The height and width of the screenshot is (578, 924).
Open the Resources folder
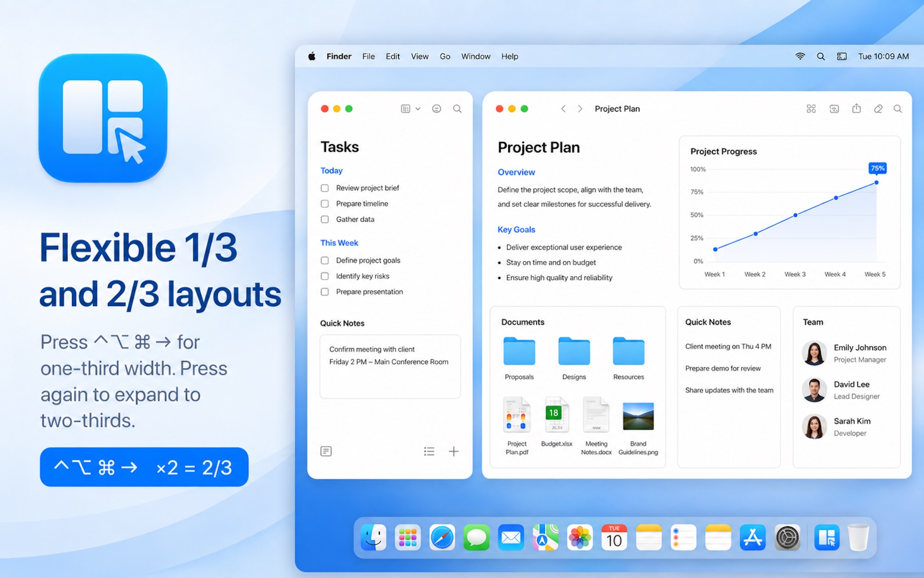click(628, 358)
